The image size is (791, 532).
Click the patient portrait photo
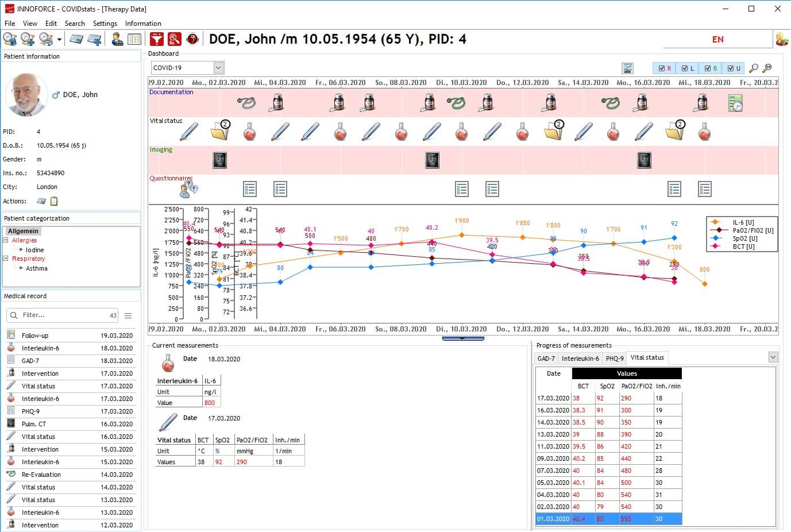coord(26,95)
